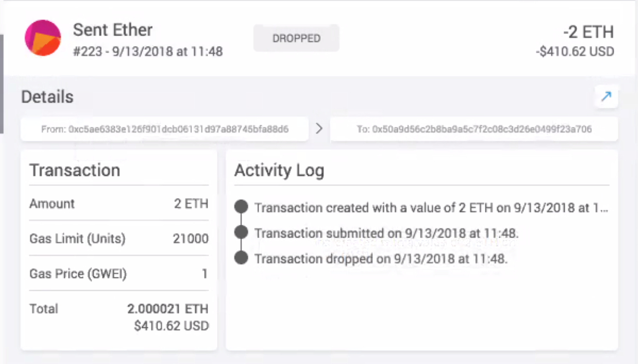
Task: Click the timeline dot beside the dropped entry
Action: [x=240, y=257]
